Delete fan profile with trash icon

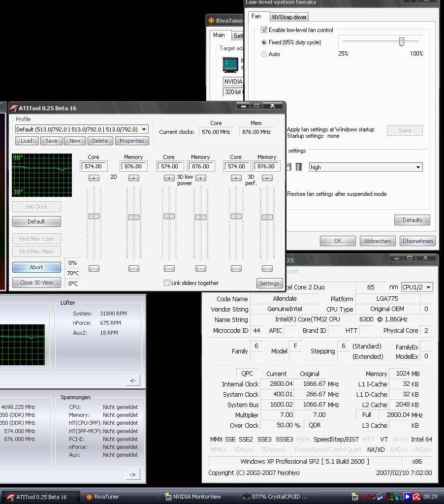coord(299,167)
